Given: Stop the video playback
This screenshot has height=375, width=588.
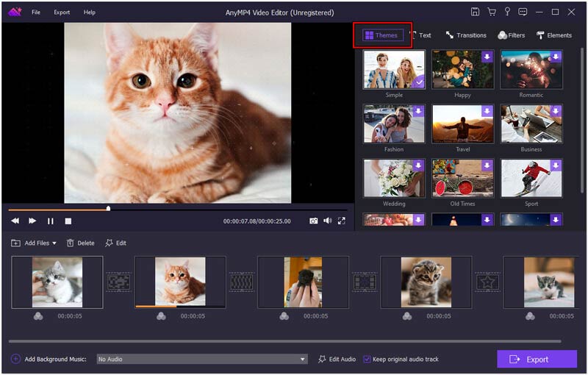Looking at the screenshot, I should (68, 221).
